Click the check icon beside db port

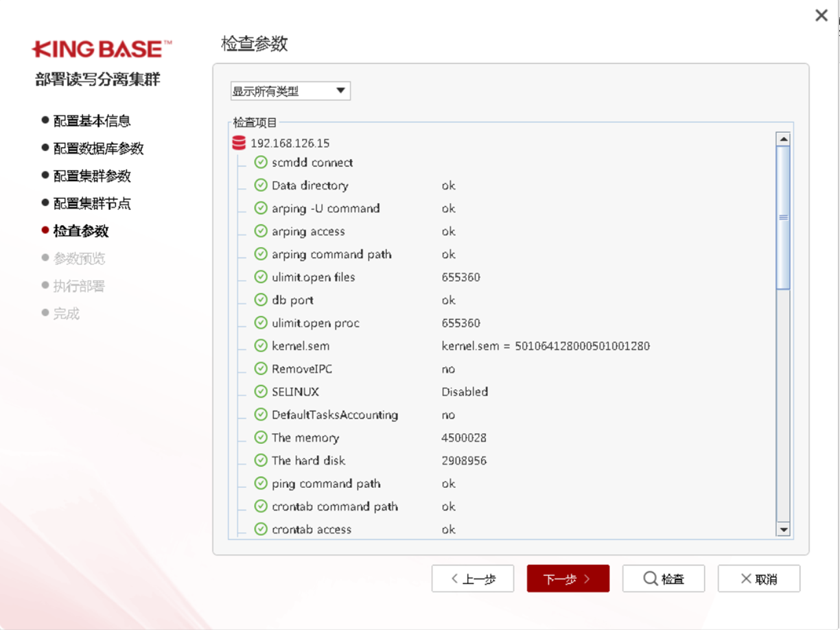pyautogui.click(x=261, y=300)
